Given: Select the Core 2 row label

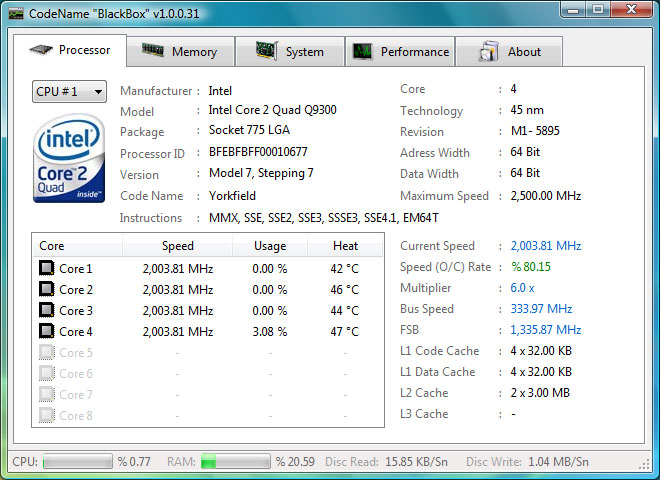Looking at the screenshot, I should tap(76, 290).
